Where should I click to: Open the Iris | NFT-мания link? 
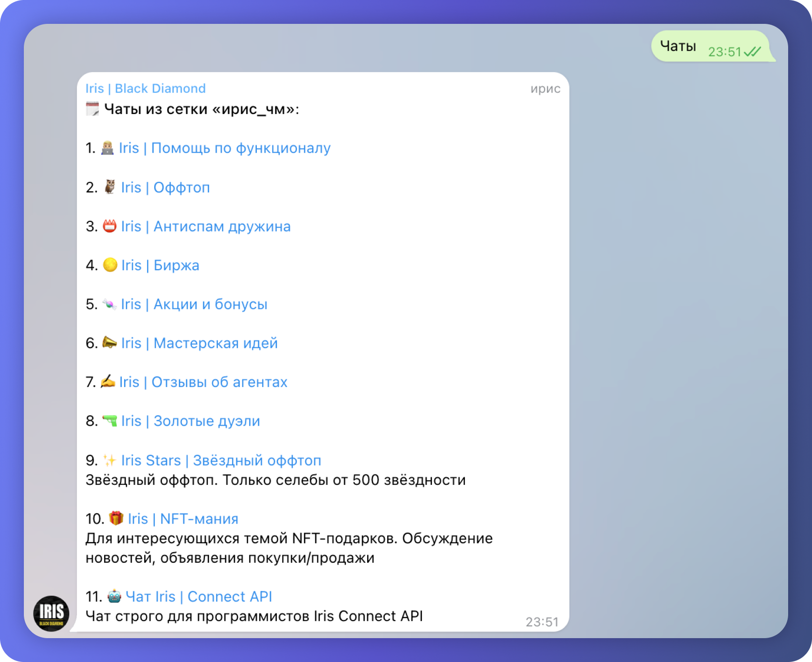pyautogui.click(x=183, y=519)
